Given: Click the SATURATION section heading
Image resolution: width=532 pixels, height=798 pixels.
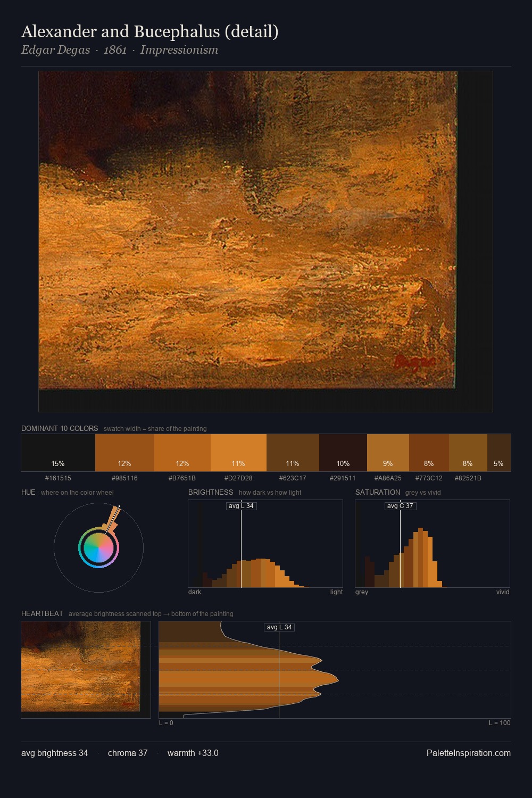Looking at the screenshot, I should tap(378, 492).
